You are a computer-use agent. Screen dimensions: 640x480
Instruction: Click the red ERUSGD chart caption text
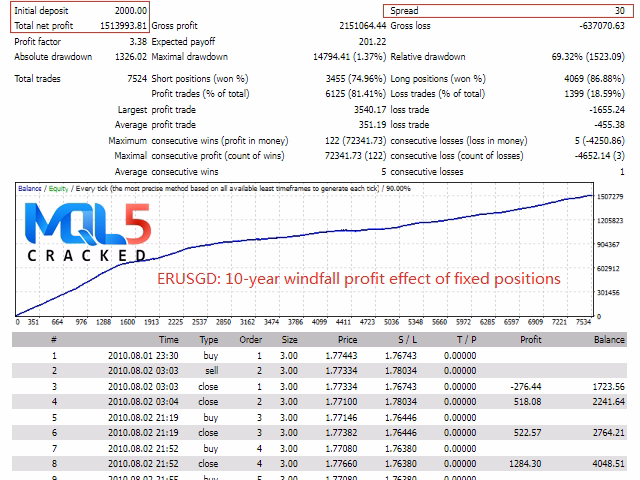coord(359,278)
